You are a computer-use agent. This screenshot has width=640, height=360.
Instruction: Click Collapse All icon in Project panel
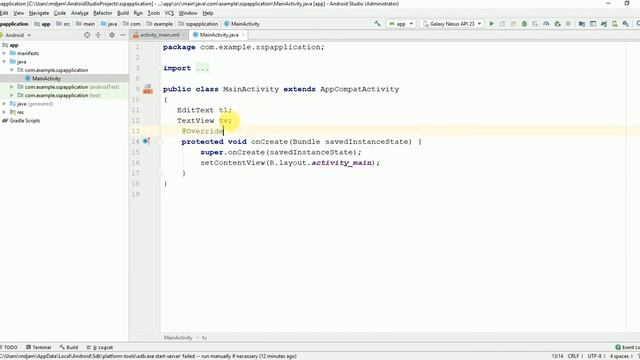click(98, 35)
